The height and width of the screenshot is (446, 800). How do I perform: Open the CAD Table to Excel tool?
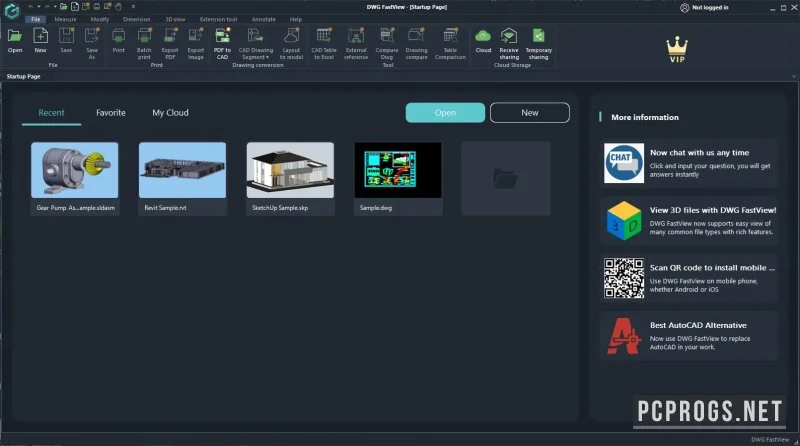pos(324,43)
